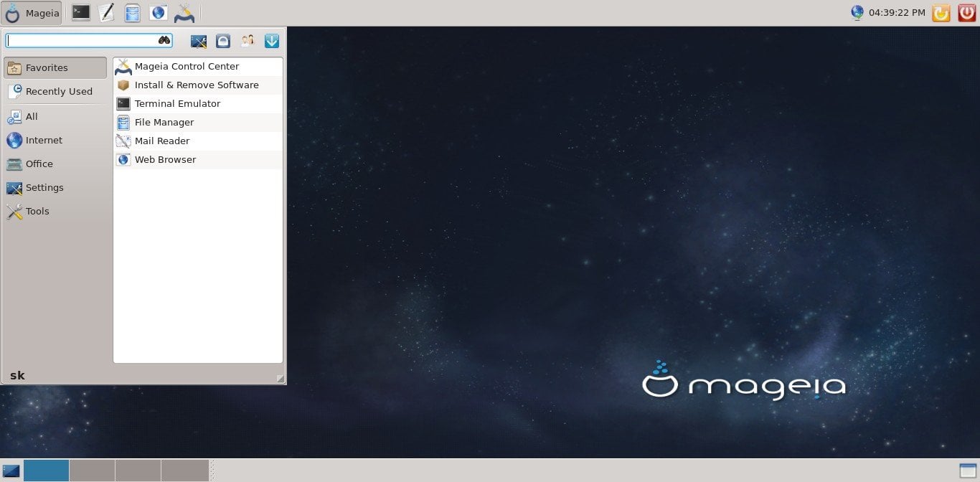Viewport: 980px width, 482px height.
Task: Click the network globe tray icon
Action: pos(857,12)
